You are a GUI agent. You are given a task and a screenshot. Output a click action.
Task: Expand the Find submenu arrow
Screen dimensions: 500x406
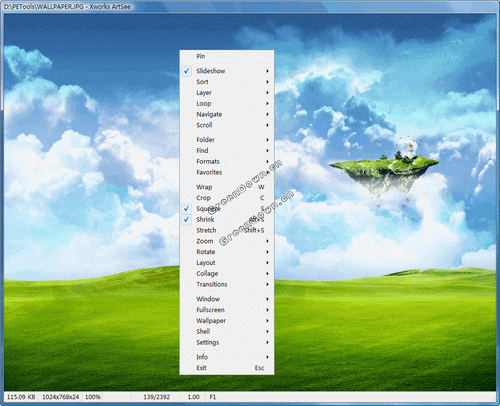pyautogui.click(x=267, y=151)
